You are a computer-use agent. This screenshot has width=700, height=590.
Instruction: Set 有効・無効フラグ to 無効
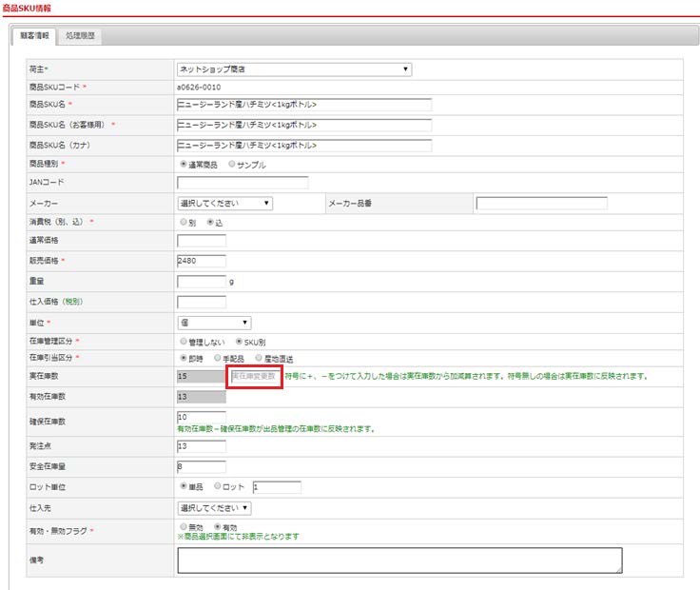(184, 525)
